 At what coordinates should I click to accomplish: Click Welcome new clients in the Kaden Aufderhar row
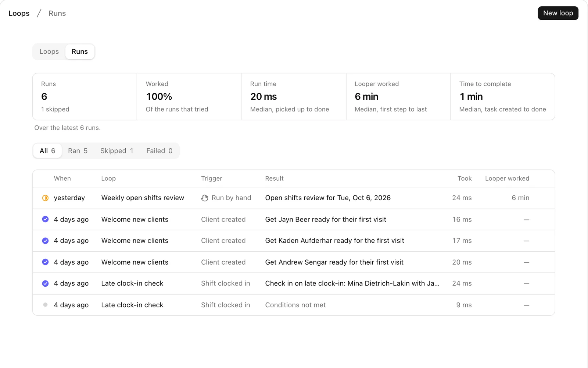pos(135,241)
